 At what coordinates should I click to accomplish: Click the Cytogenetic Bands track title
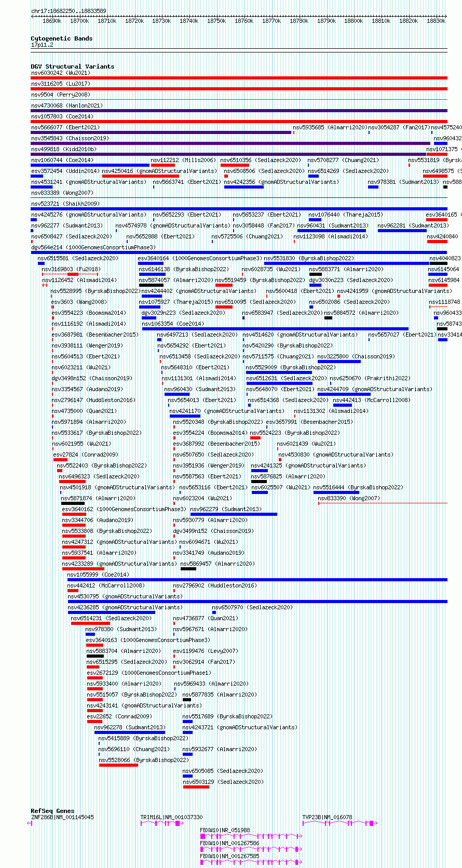point(62,38)
